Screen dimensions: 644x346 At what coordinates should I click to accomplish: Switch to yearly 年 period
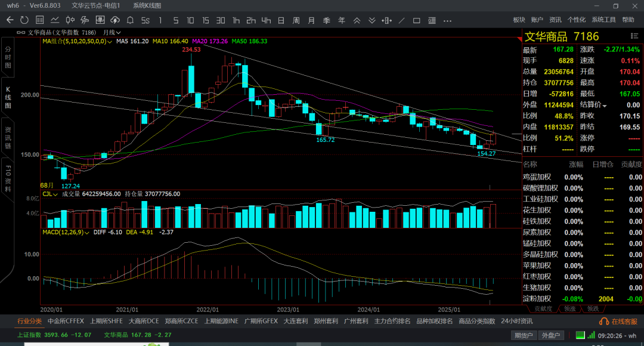(x=342, y=20)
